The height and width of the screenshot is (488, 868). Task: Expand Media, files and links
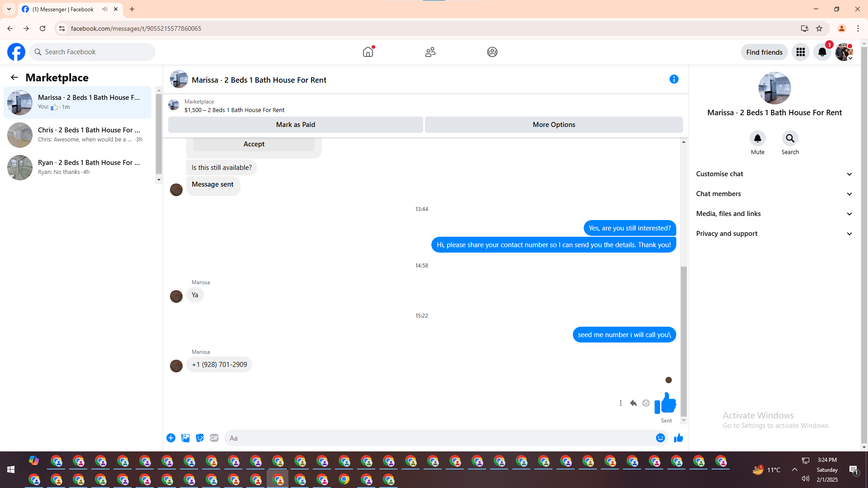tap(774, 214)
